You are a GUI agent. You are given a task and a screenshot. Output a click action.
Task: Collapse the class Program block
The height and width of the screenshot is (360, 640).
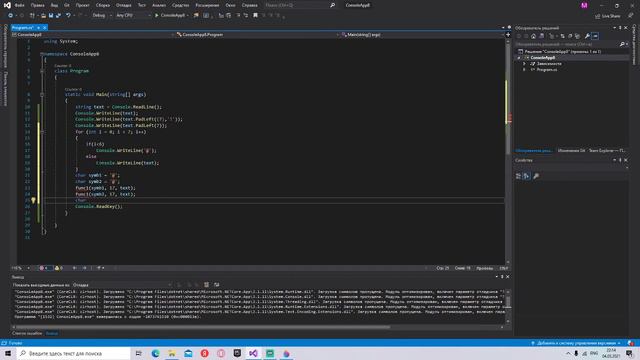[42, 71]
